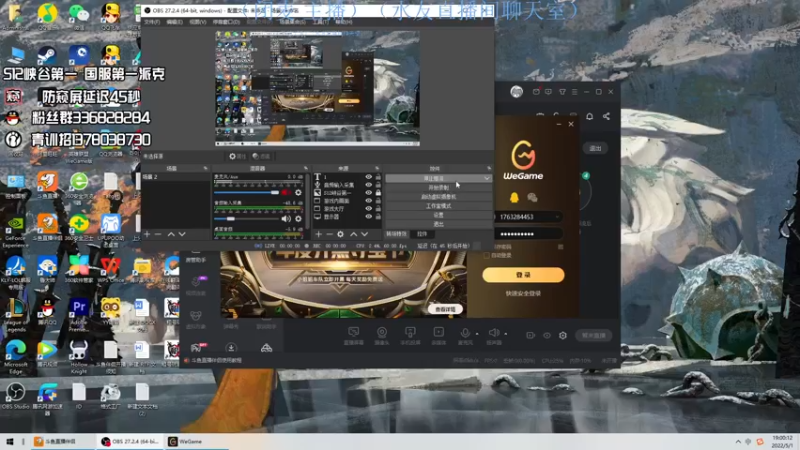Tick the auto login checkbox in WeGame
Viewport: 800px width, 450px height.
click(487, 255)
